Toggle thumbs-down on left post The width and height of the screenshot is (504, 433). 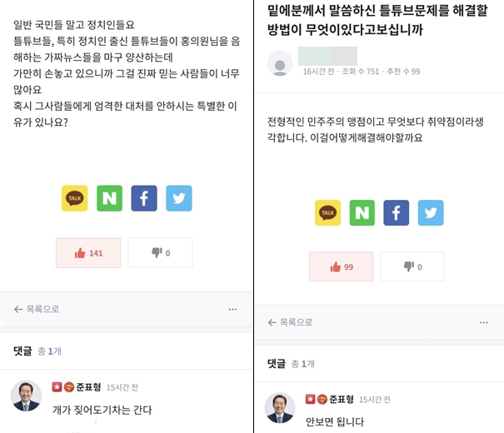point(161,253)
